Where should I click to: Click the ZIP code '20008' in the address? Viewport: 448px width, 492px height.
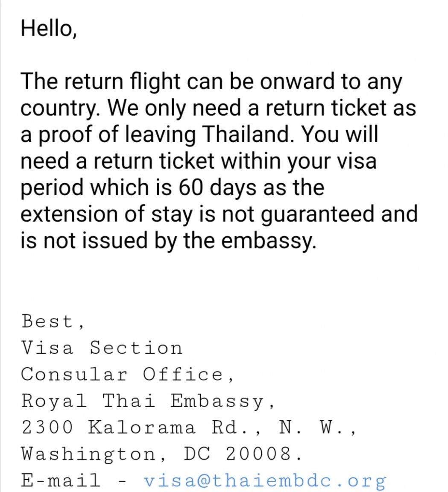coord(259,454)
